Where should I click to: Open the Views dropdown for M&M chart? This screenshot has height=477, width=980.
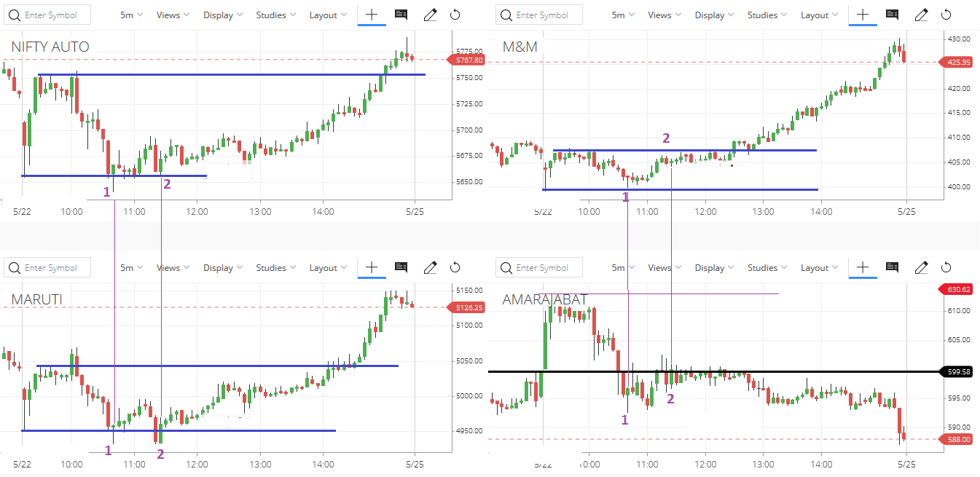(665, 15)
